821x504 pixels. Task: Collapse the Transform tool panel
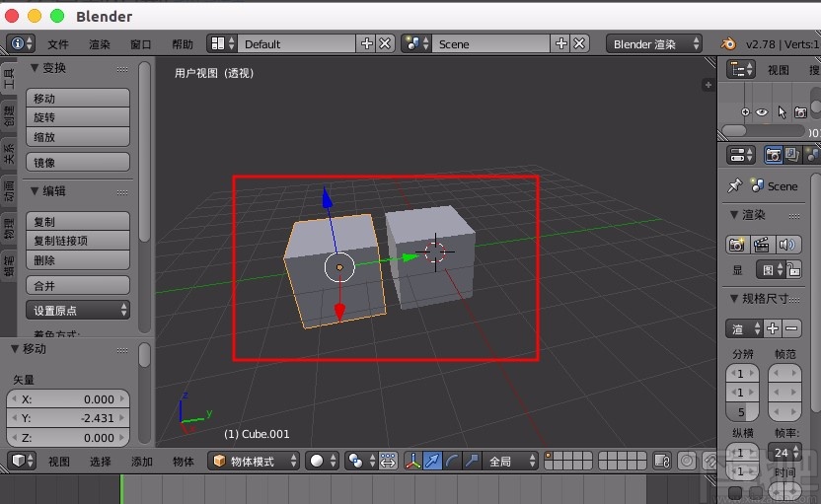tap(34, 67)
